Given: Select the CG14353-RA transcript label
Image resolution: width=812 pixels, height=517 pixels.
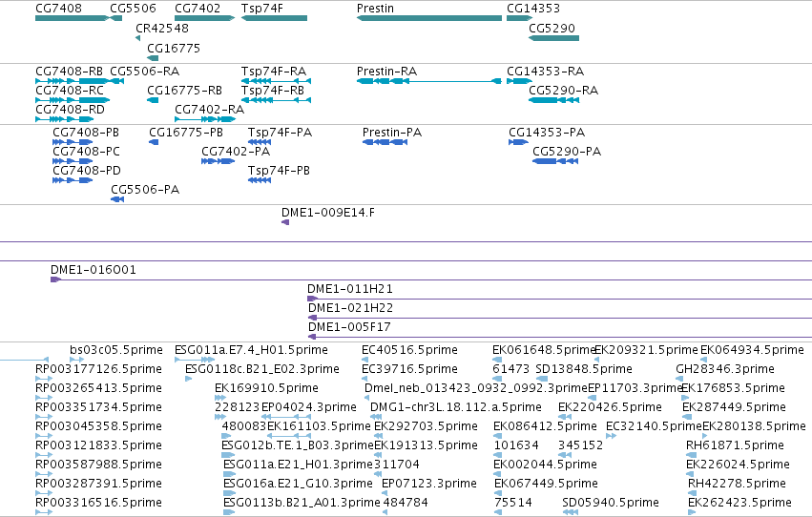Looking at the screenshot, I should [x=545, y=72].
